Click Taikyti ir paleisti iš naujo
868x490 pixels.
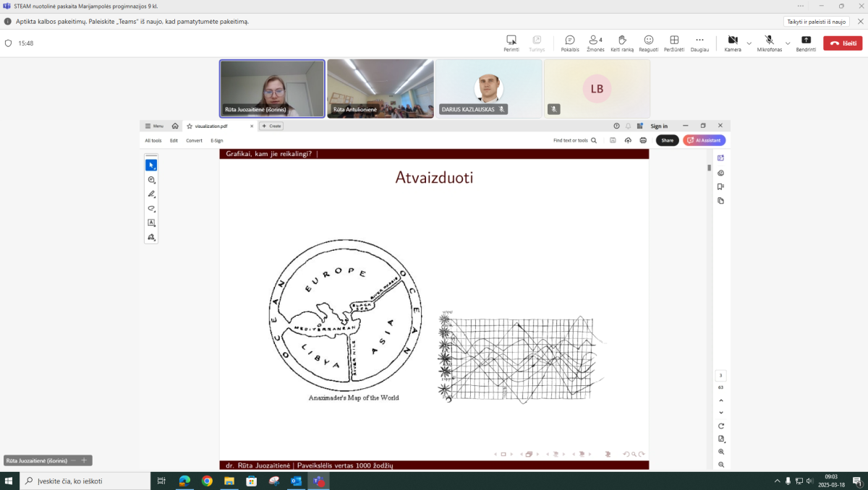coord(816,22)
